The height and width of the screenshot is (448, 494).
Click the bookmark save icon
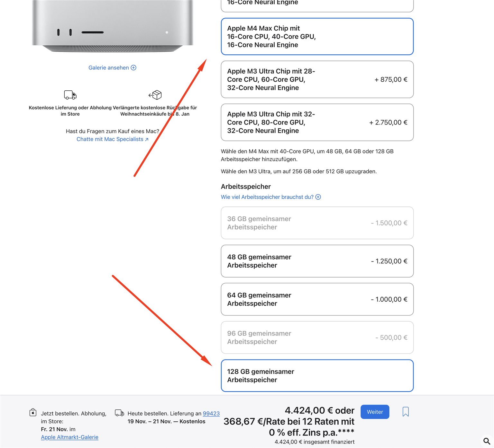point(406,412)
